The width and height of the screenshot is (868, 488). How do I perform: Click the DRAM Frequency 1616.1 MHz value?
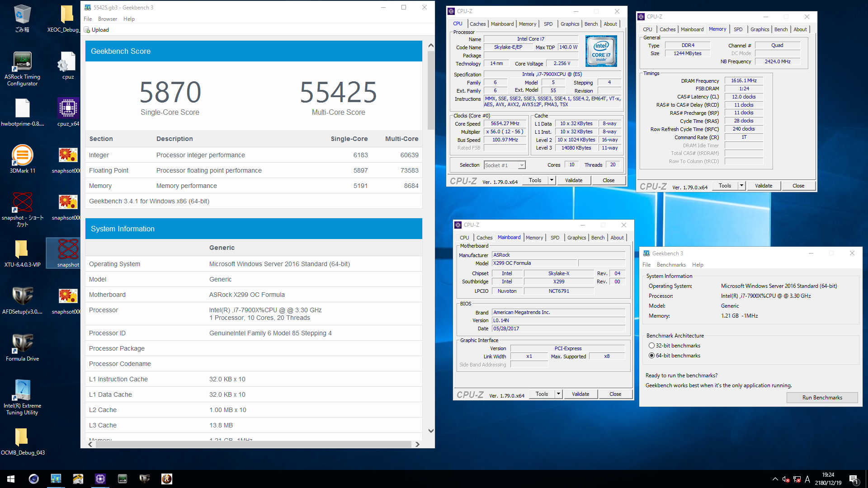tap(744, 81)
